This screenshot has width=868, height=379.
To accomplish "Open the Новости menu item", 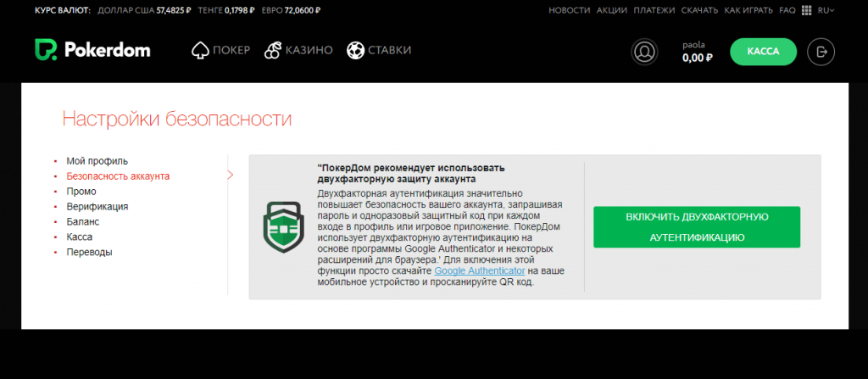I will coord(569,10).
